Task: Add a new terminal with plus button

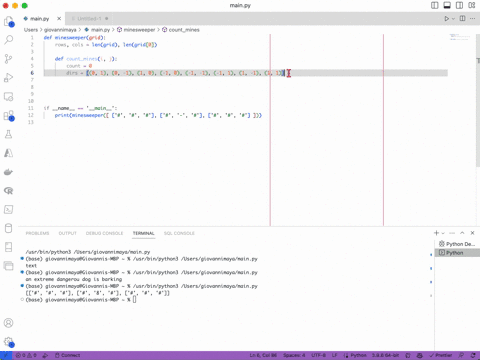Action: (436, 233)
